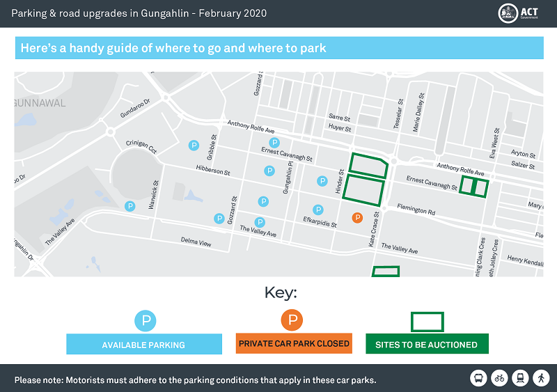The height and width of the screenshot is (392, 557).
Task: Click the Available Parking label
Action: [x=144, y=345]
